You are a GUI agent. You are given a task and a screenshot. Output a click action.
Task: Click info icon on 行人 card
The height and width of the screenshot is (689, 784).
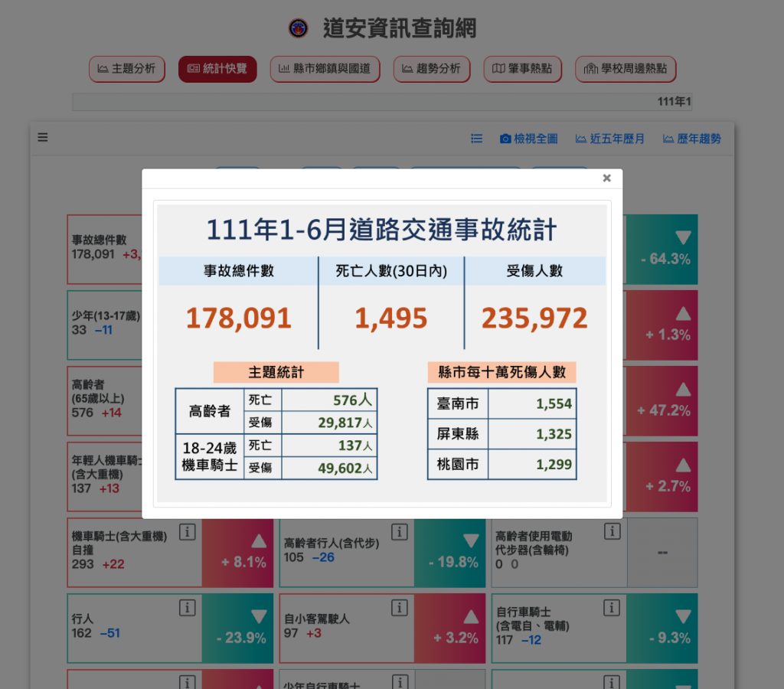pyautogui.click(x=188, y=608)
